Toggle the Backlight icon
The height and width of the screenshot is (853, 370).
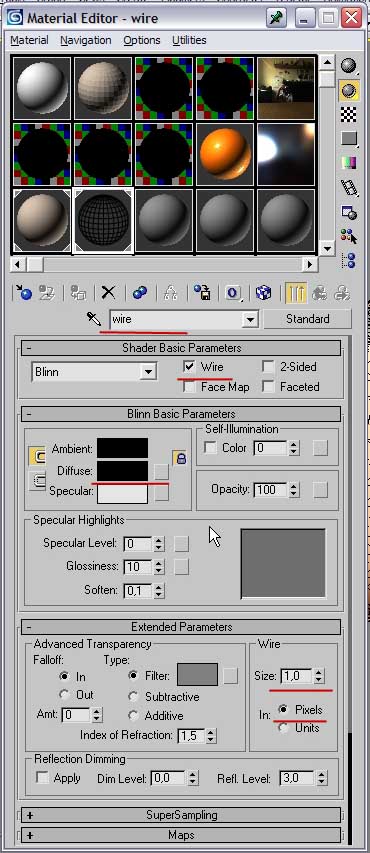[x=349, y=90]
